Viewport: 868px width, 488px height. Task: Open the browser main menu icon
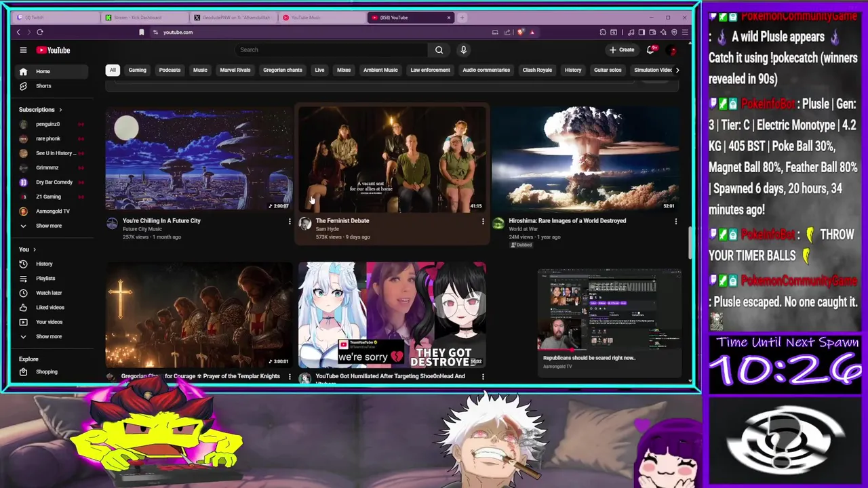[x=685, y=32]
